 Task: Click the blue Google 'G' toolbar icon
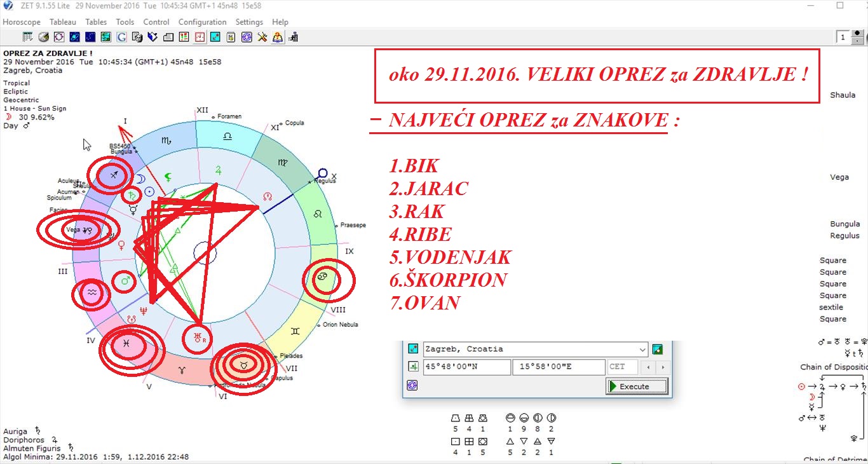(121, 38)
